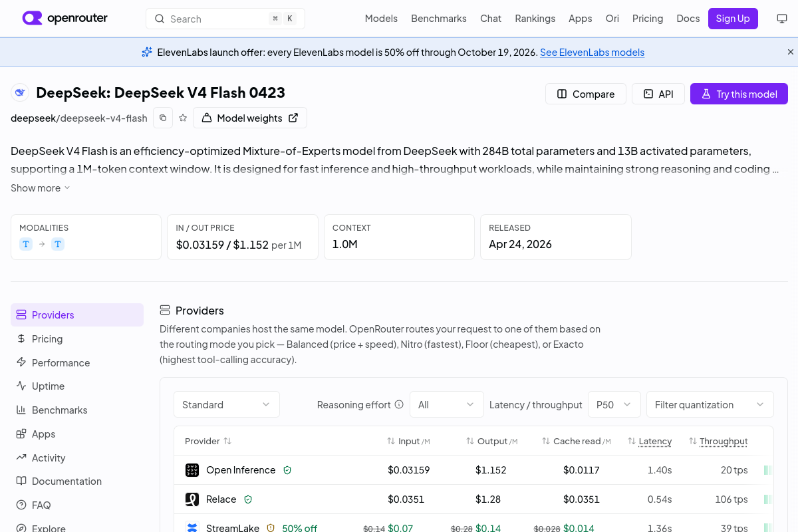Open Docs in top navigation
This screenshot has width=798, height=532.
click(688, 19)
